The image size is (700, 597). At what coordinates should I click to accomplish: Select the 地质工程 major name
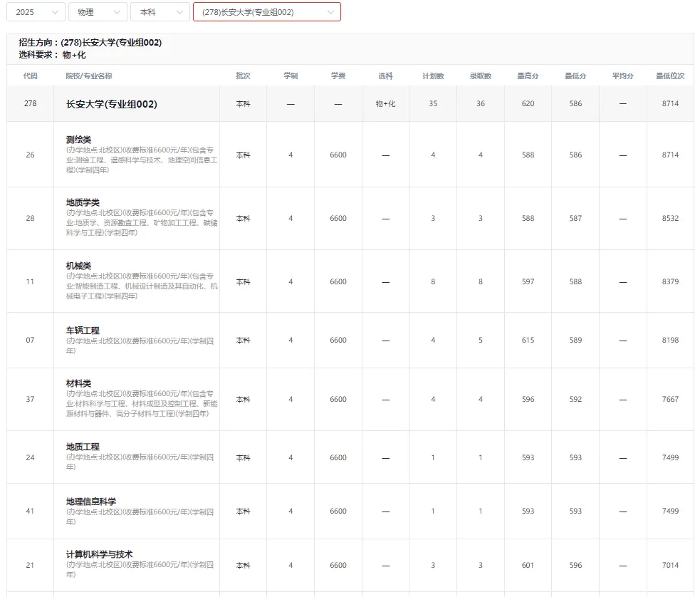tap(83, 447)
